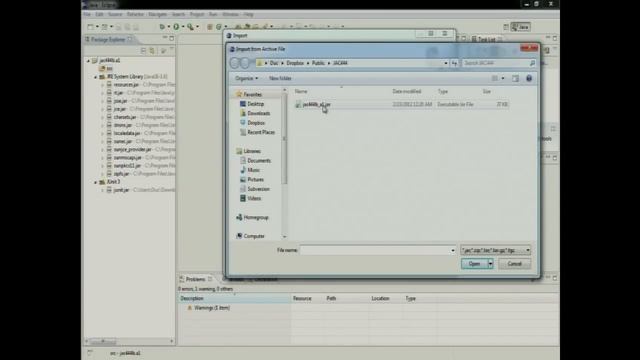Select Pictures library
640x360 pixels.
pyautogui.click(x=256, y=179)
